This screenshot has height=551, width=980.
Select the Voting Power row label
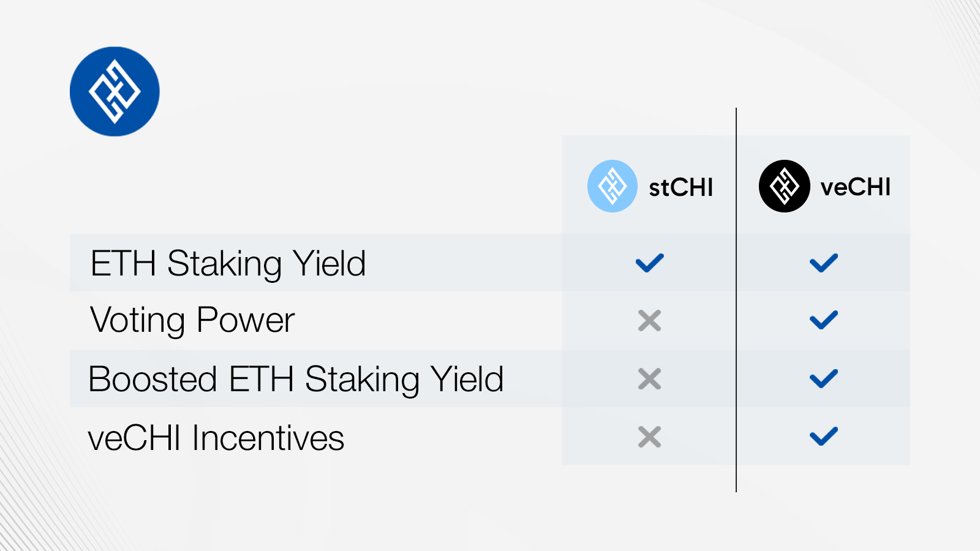click(192, 320)
